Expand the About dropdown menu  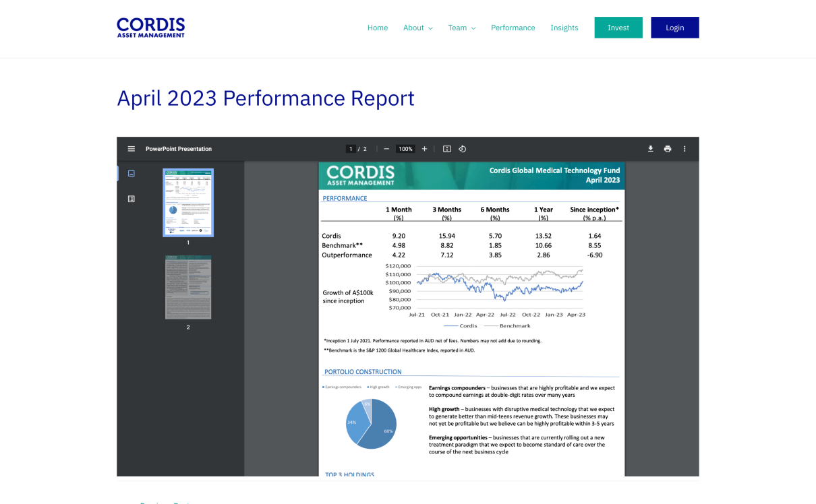click(417, 28)
